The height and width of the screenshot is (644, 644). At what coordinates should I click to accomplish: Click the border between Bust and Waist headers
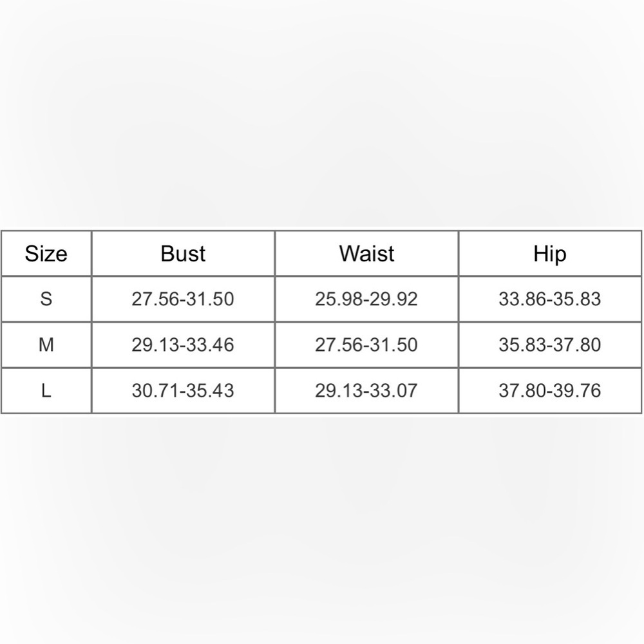(275, 253)
